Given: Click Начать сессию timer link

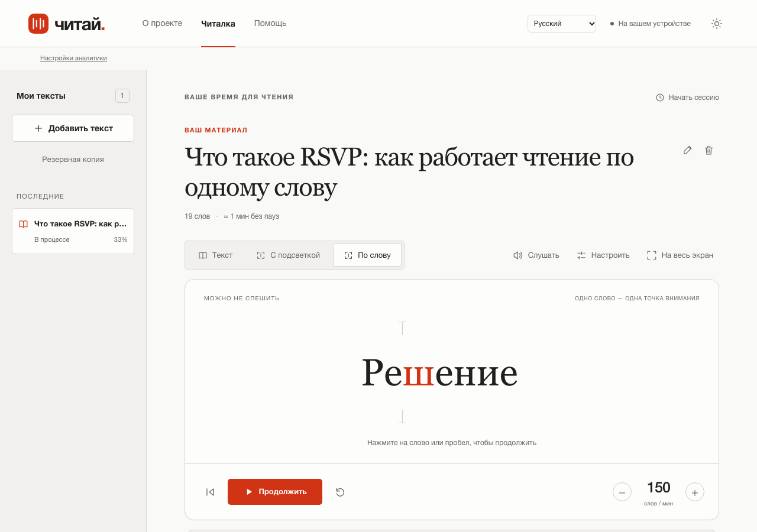Looking at the screenshot, I should tap(687, 98).
